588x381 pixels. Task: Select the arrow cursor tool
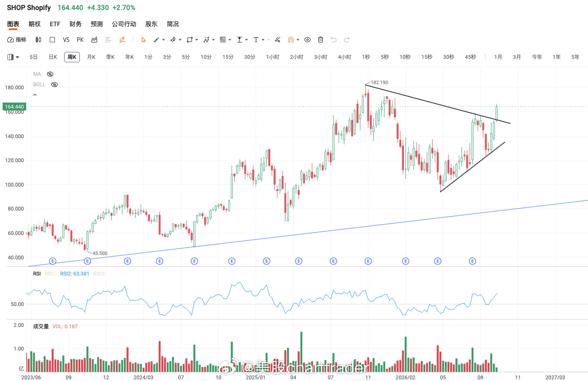pyautogui.click(x=143, y=40)
